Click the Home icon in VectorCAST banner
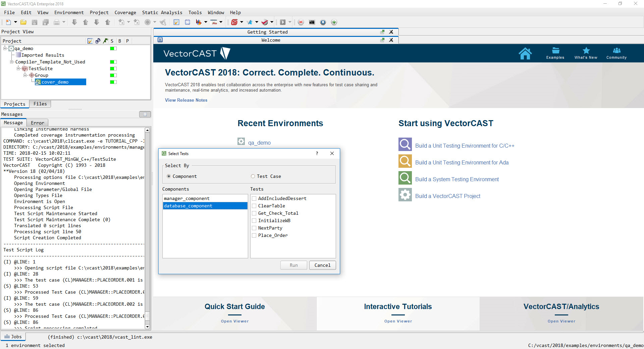Image resolution: width=644 pixels, height=349 pixels. [525, 53]
